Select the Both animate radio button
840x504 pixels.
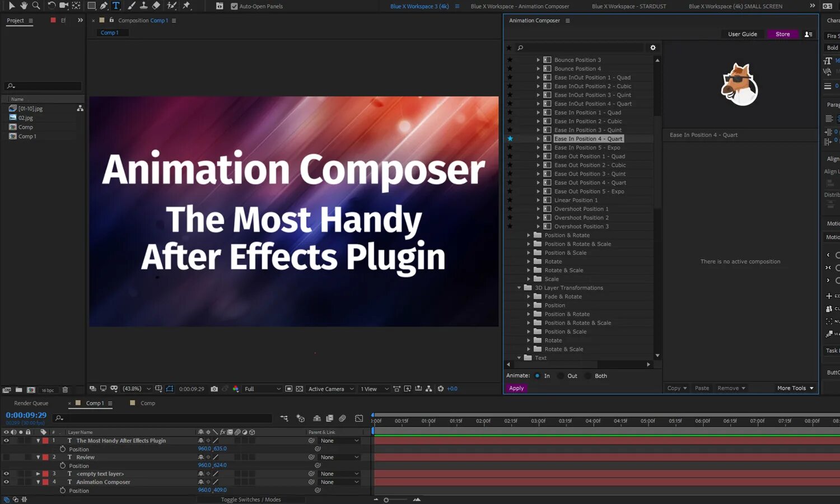pos(587,376)
